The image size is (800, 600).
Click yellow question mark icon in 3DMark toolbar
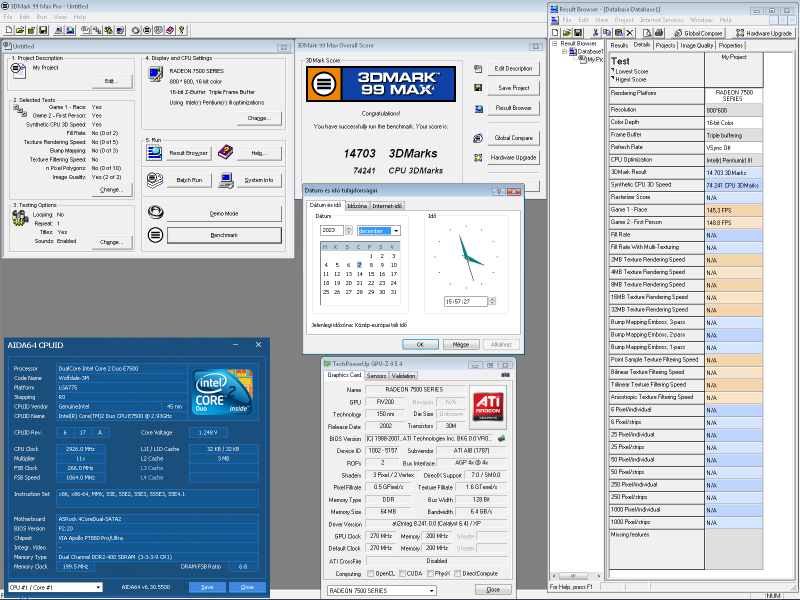coord(181,30)
